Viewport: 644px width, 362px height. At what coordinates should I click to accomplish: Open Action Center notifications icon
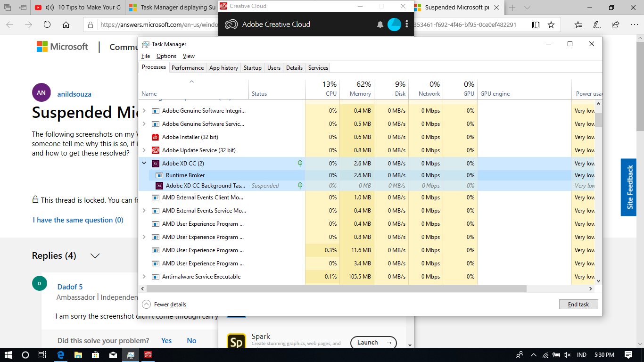tap(628, 355)
